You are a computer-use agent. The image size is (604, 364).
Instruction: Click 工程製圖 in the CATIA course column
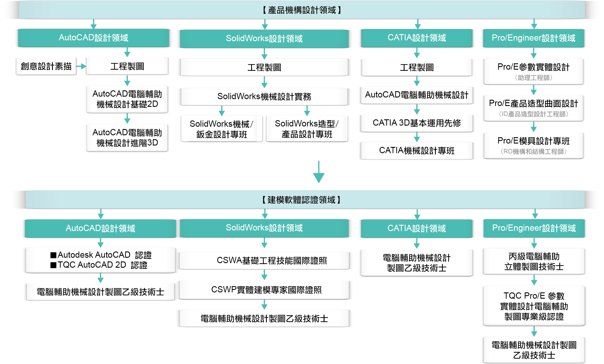(417, 67)
